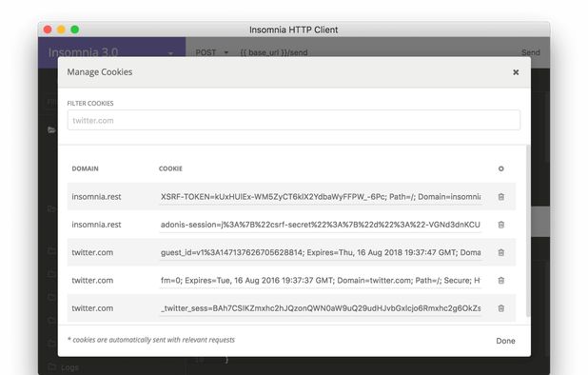The width and height of the screenshot is (588, 375).
Task: Select the insomnia.rest domain of adonis-session row
Action: pos(96,225)
